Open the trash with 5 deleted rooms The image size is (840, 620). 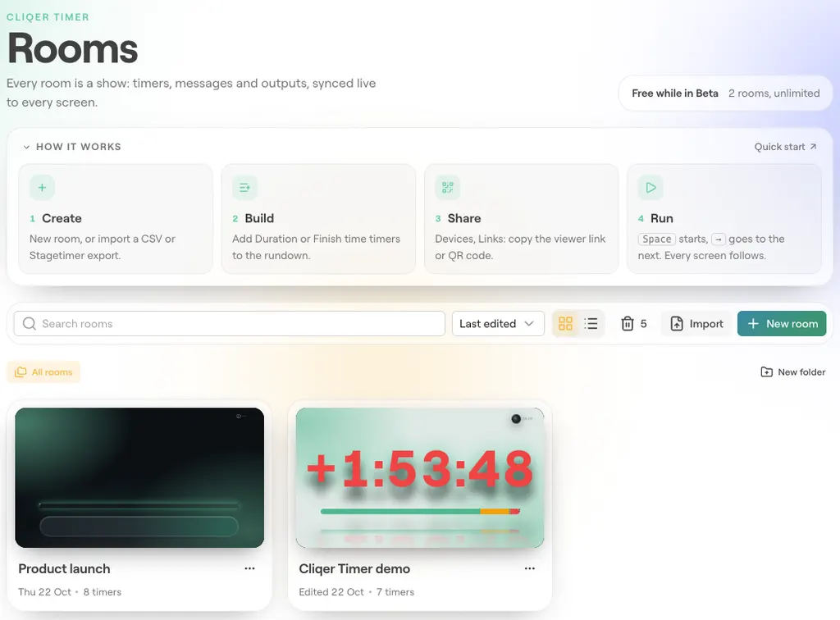coord(634,324)
